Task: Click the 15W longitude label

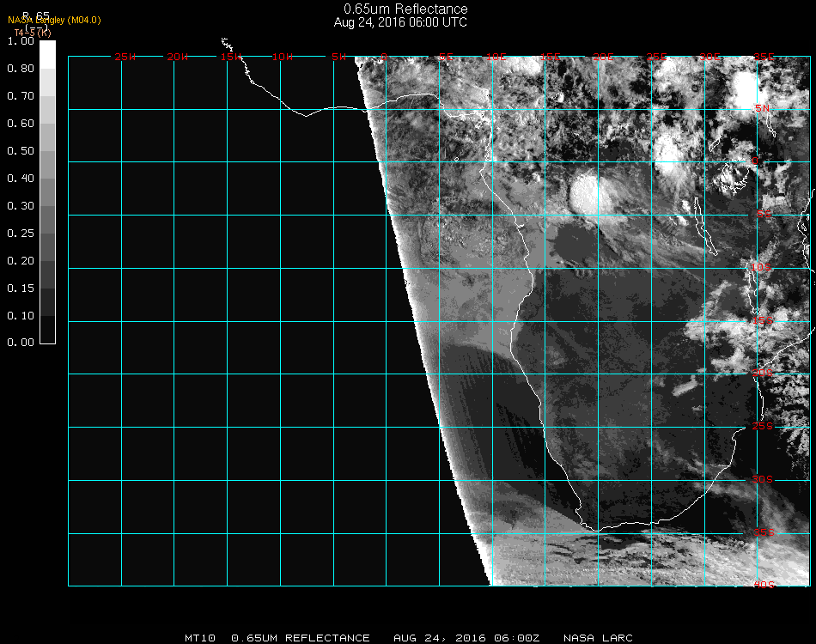Action: [231, 57]
